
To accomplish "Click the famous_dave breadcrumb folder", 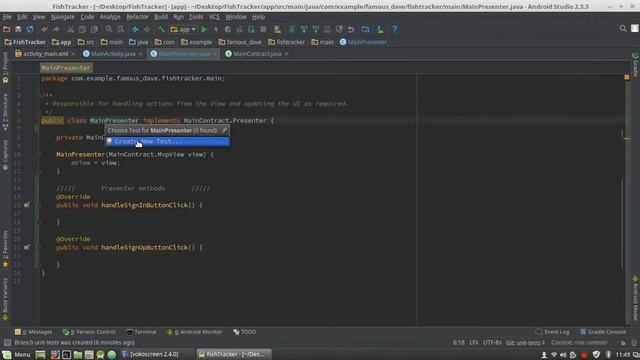I will click(240, 42).
